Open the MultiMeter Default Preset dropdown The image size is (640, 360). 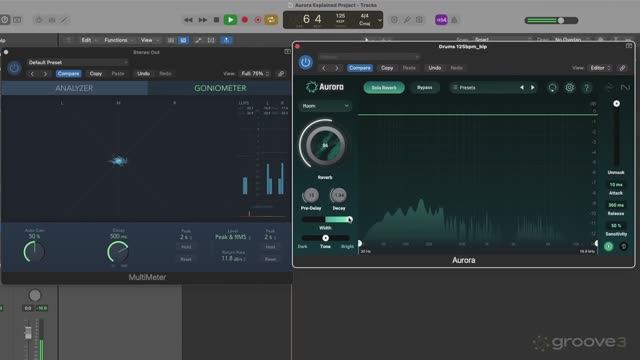[x=78, y=62]
